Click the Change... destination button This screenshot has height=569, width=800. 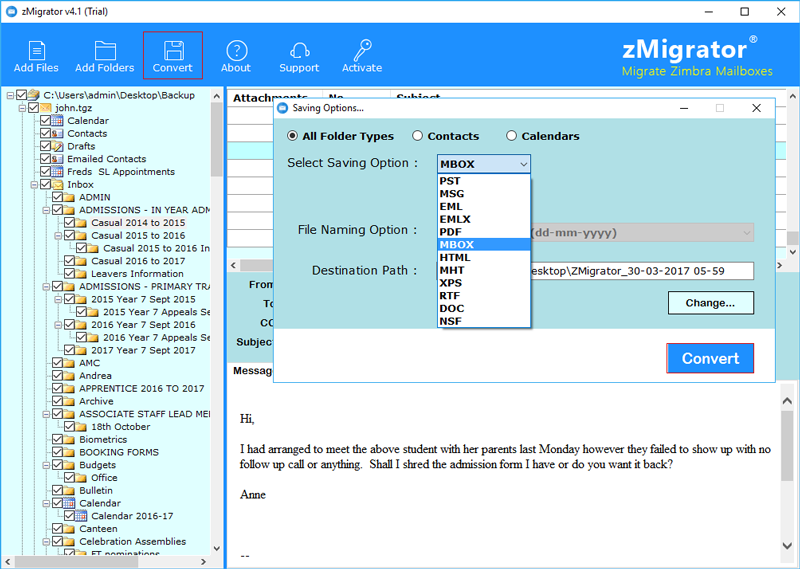pyautogui.click(x=710, y=303)
